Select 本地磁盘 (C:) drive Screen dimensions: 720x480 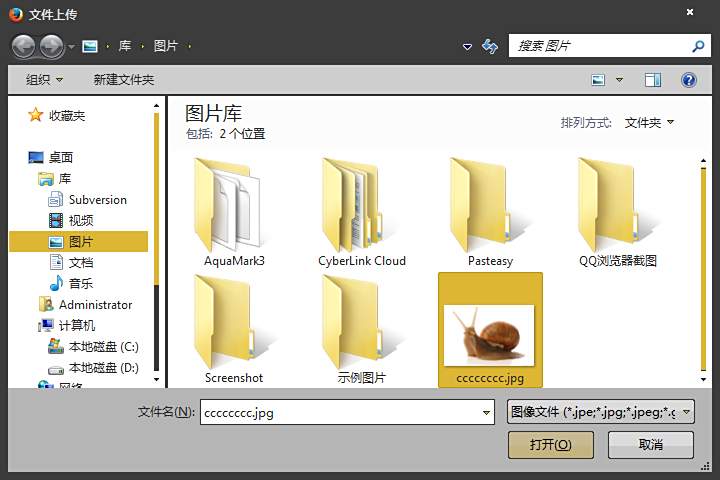pyautogui.click(x=104, y=347)
